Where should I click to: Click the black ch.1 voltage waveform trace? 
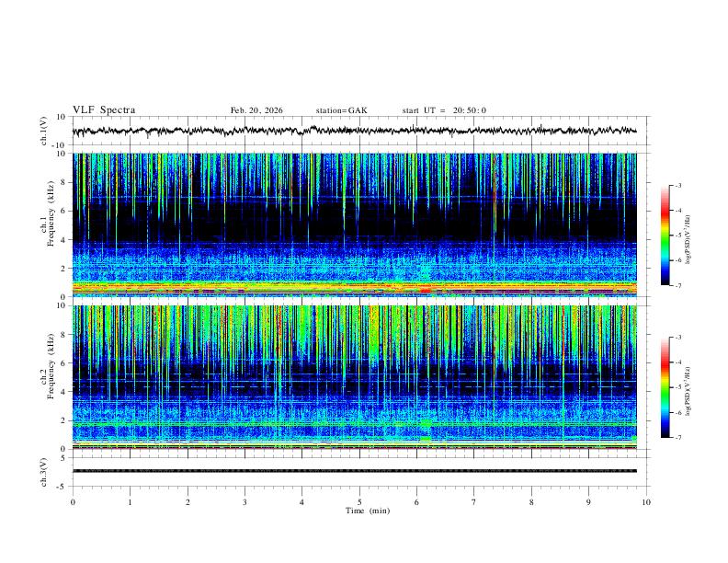pos(354,131)
